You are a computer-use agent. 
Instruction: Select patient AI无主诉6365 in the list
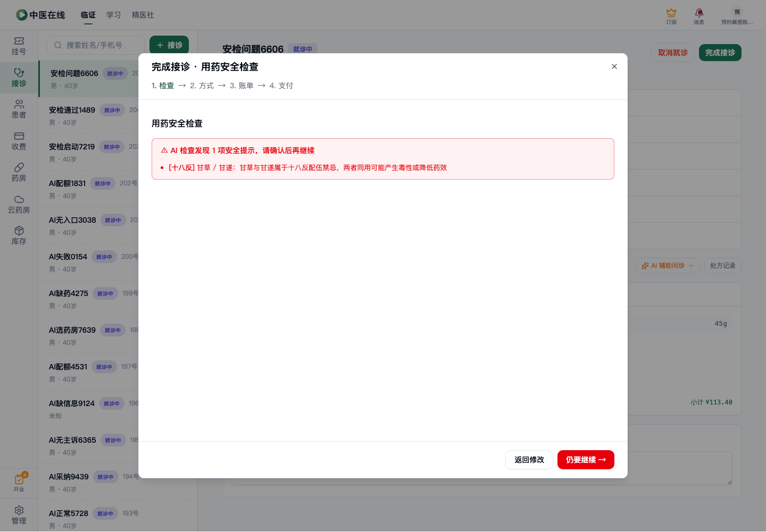click(89, 445)
